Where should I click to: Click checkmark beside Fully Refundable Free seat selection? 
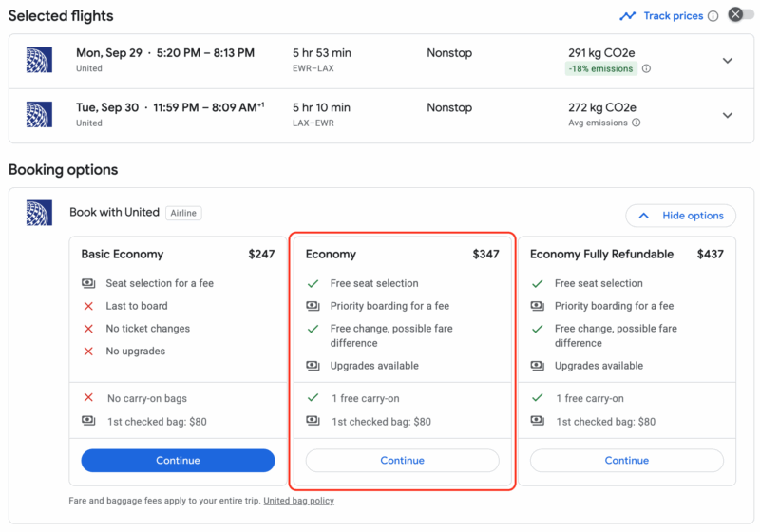(x=538, y=283)
